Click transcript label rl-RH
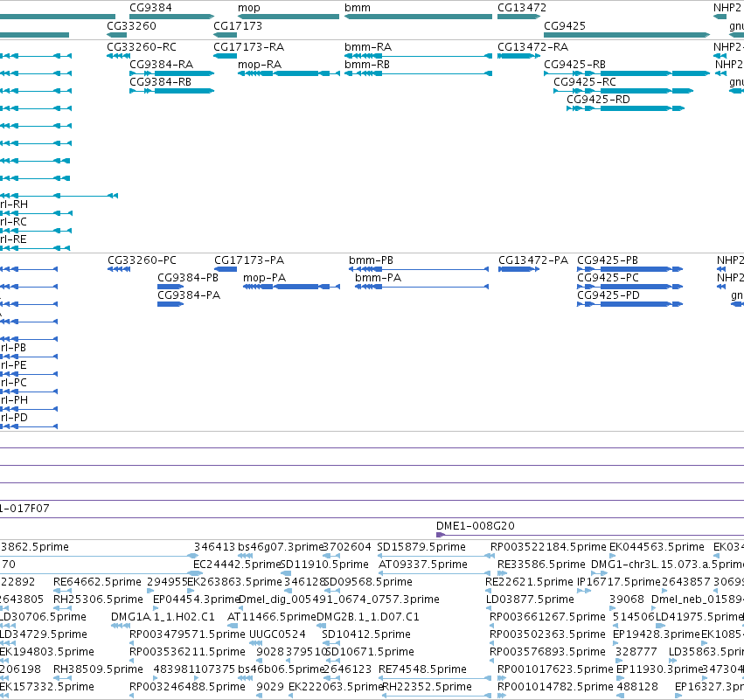 point(14,204)
